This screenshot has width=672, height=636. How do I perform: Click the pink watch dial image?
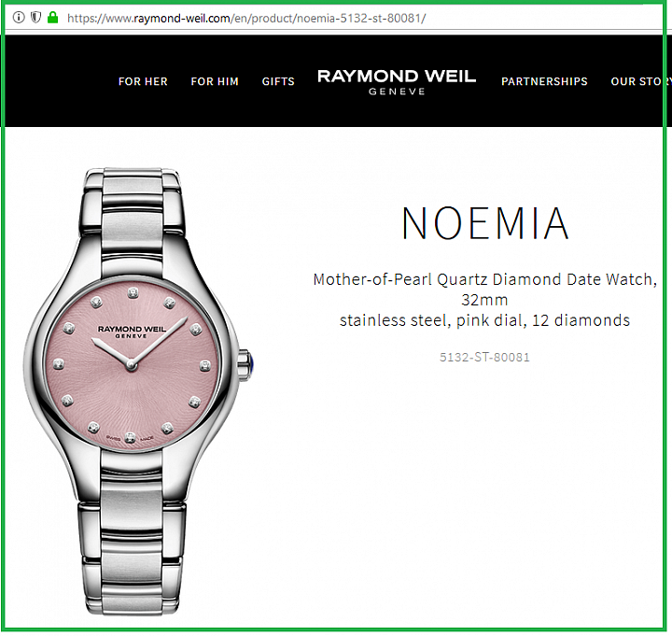point(132,365)
